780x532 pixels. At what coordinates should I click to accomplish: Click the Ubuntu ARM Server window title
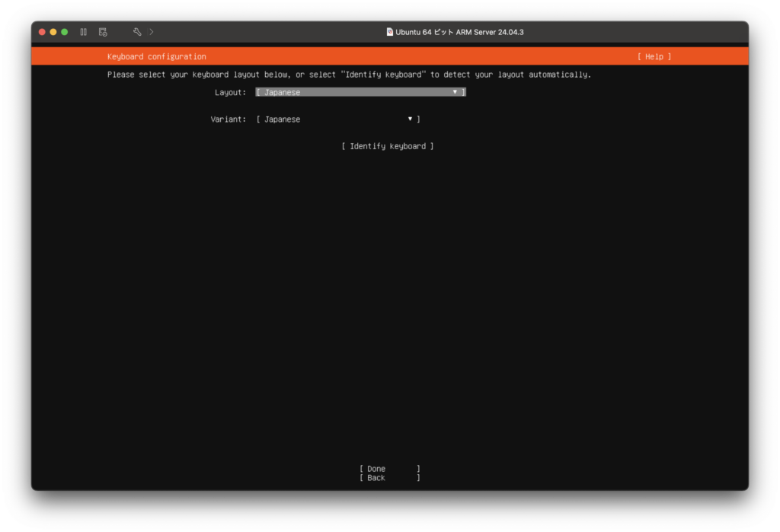click(459, 32)
